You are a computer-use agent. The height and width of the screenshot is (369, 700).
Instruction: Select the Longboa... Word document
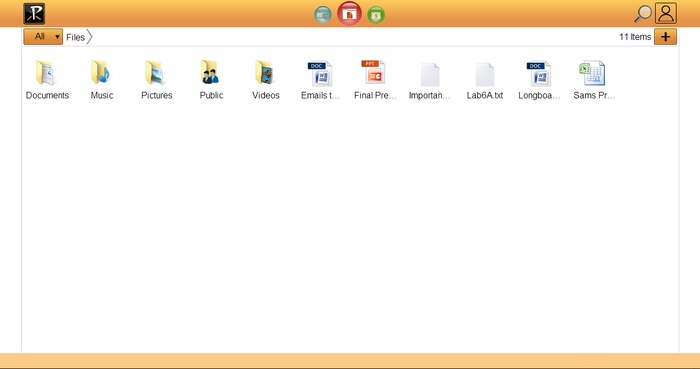pos(539,80)
